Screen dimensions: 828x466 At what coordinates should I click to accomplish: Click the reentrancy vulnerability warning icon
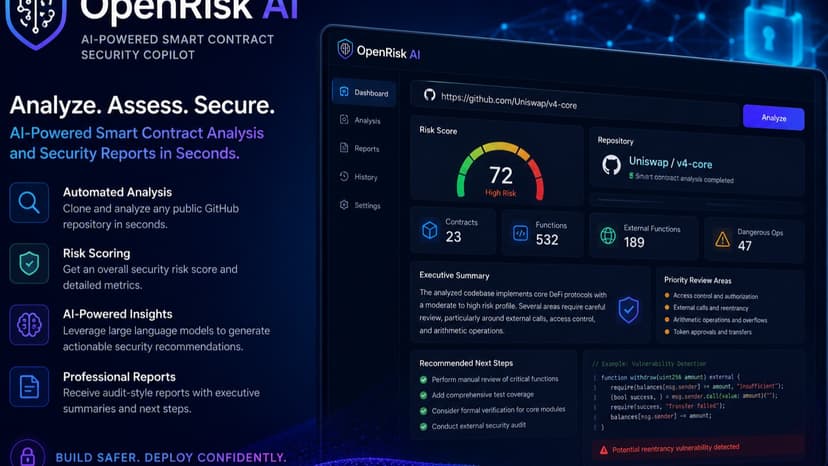tap(604, 450)
